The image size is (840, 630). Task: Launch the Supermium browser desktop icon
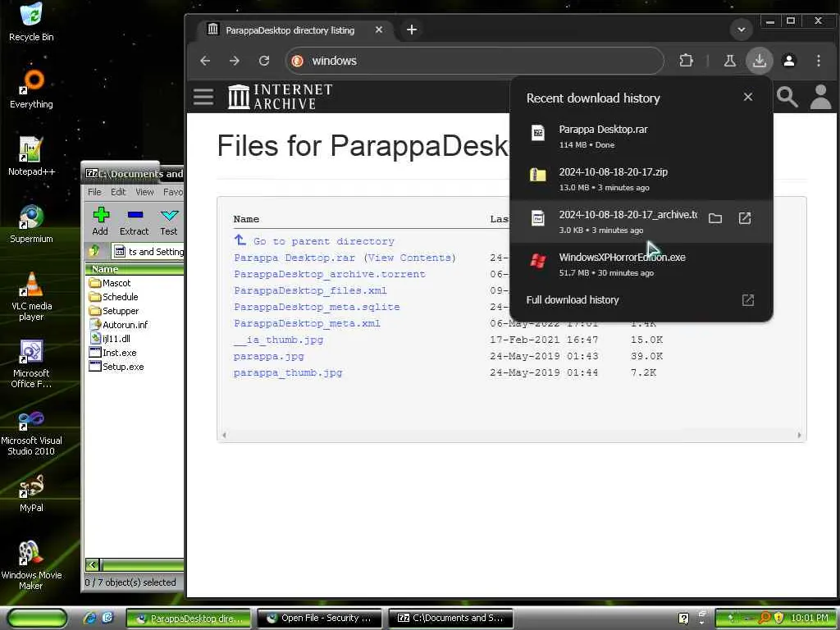[31, 224]
